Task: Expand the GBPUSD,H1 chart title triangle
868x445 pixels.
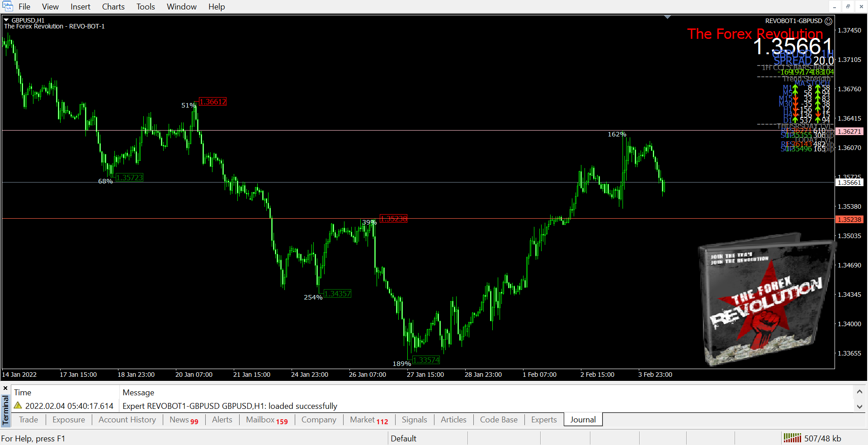Action: coord(6,20)
